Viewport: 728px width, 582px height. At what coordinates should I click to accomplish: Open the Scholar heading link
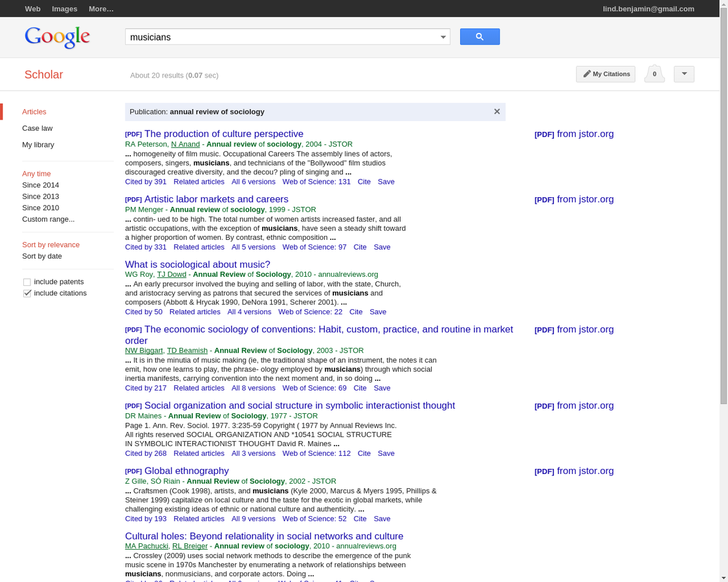click(43, 75)
